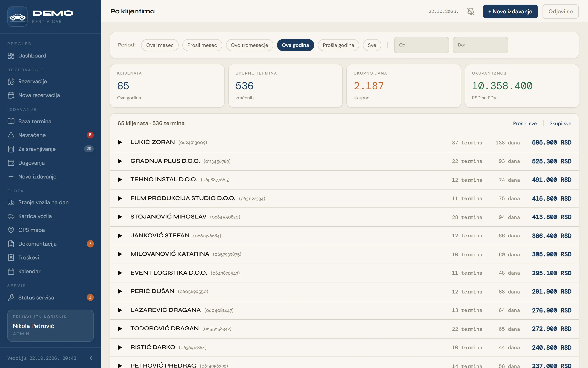Click the Status servisa wrench icon
588x368 pixels.
pos(11,297)
